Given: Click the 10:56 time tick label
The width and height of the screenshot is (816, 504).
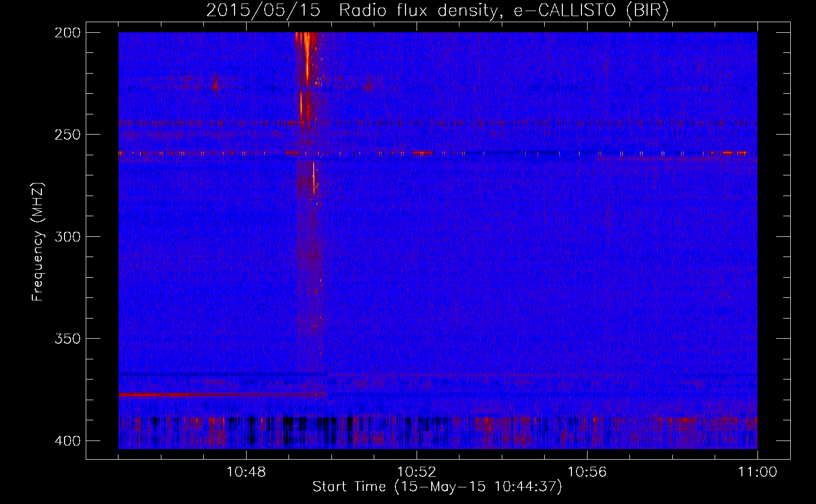Looking at the screenshot, I should [587, 472].
